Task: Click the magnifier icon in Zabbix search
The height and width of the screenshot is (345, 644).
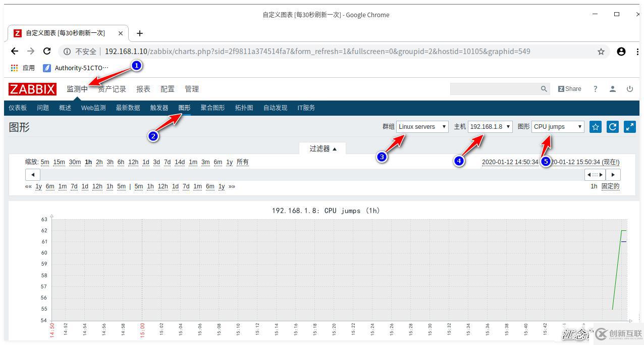Action: [544, 89]
